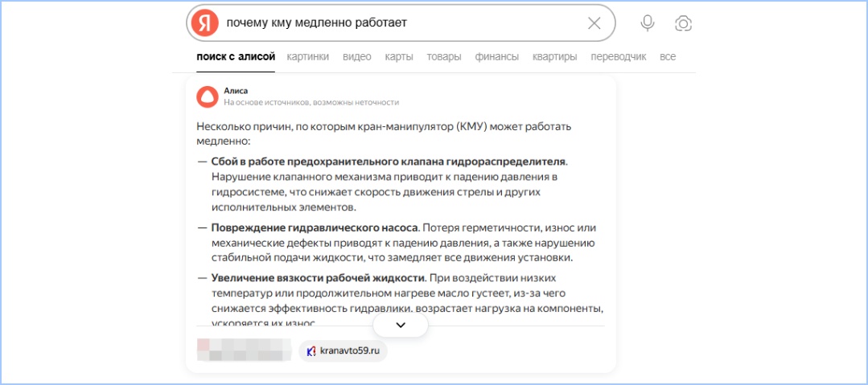The height and width of the screenshot is (385, 868).
Task: Open the "видео" tab
Action: point(357,57)
